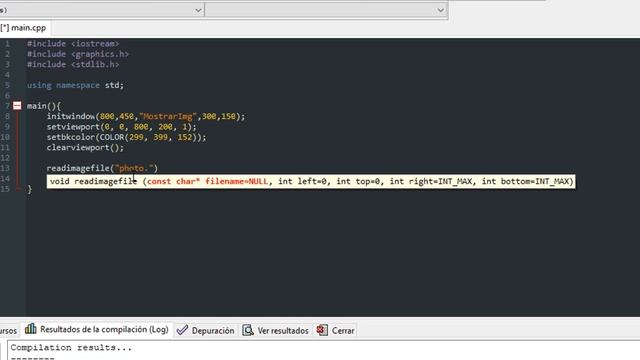Open the right member dropdown arrow
This screenshot has width=640, height=360.
(440, 10)
